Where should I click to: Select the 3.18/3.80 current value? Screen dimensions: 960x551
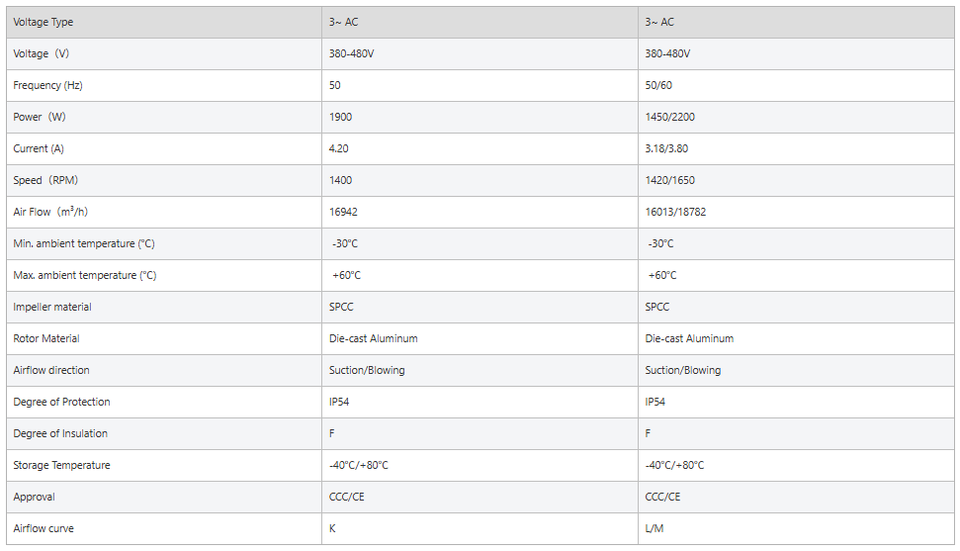click(666, 149)
